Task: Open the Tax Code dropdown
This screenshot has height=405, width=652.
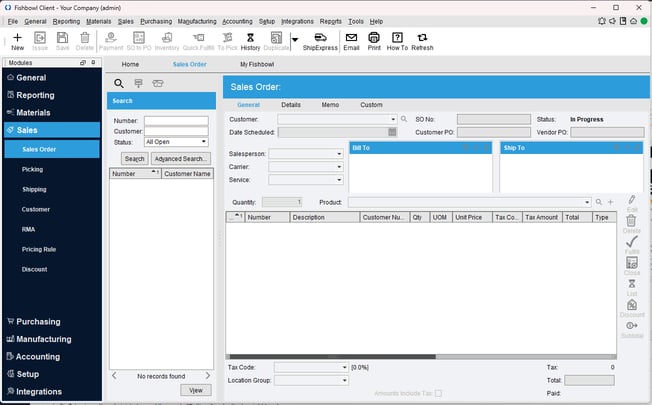Action: click(344, 368)
